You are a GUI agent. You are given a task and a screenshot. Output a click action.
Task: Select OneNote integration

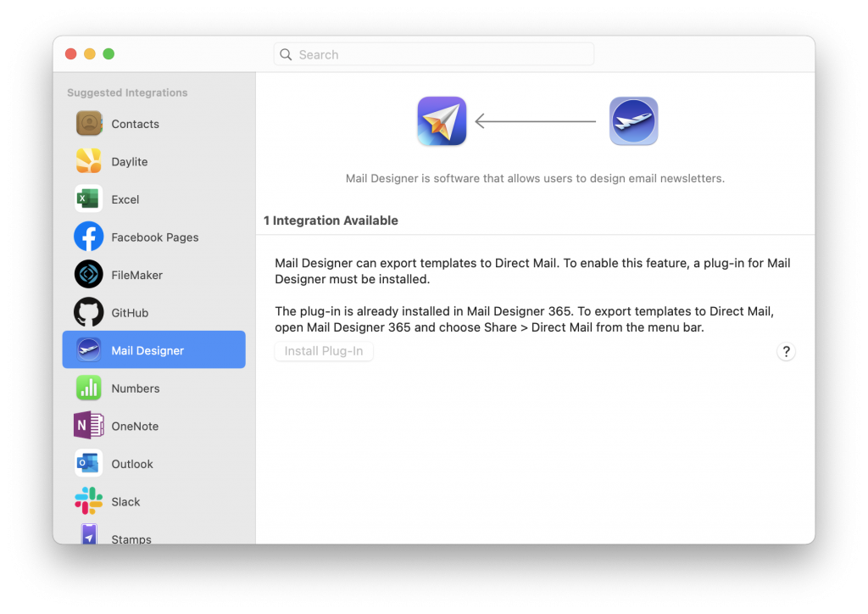[154, 425]
